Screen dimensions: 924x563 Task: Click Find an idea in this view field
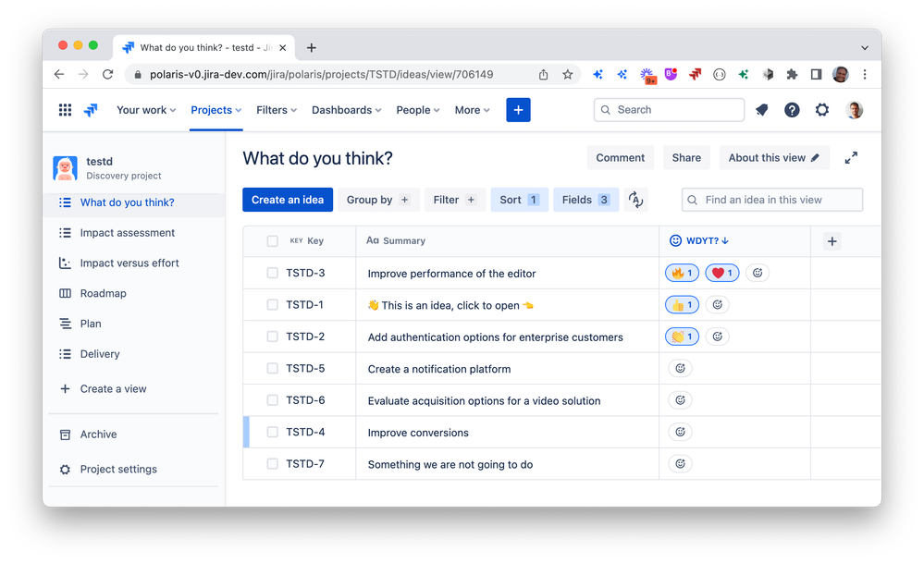(772, 200)
